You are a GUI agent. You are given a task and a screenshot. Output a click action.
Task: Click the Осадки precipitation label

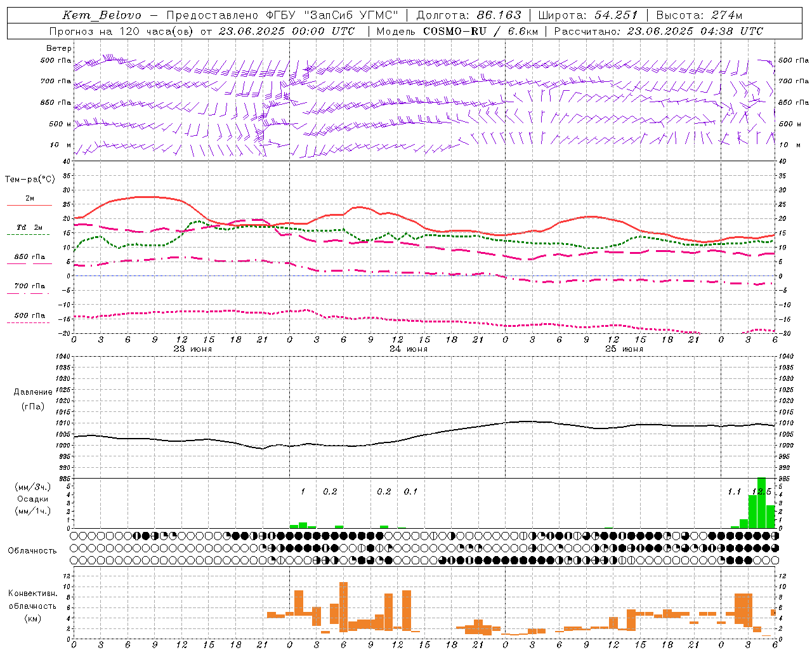[x=32, y=499]
